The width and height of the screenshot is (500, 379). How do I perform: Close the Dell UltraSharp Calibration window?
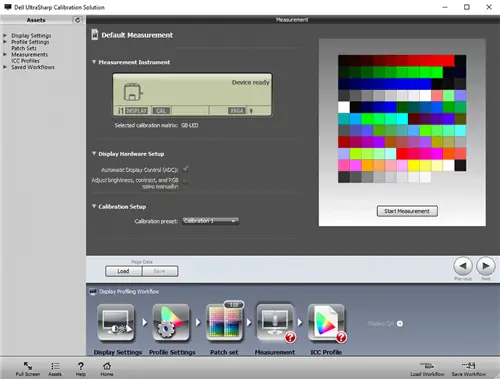pyautogui.click(x=489, y=7)
